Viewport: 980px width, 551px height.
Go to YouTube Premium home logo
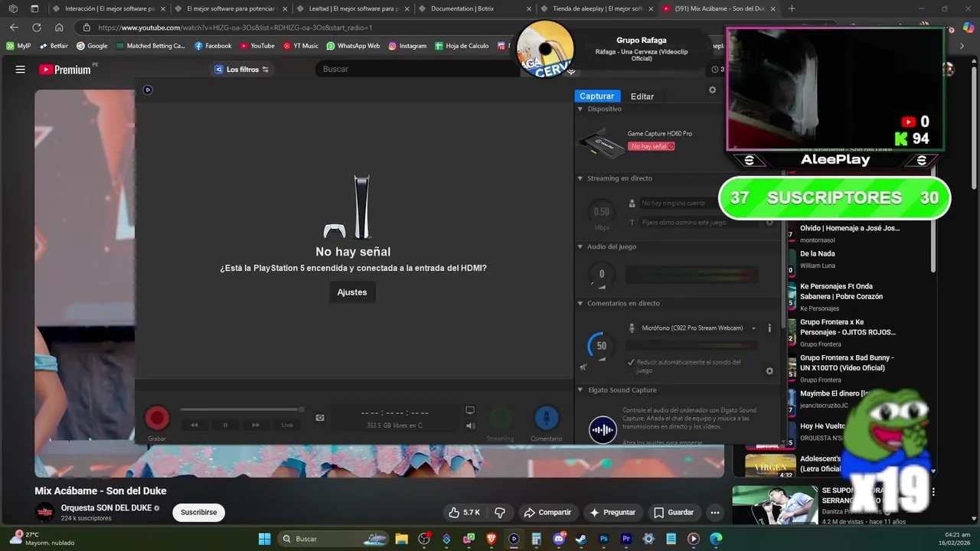(x=65, y=70)
